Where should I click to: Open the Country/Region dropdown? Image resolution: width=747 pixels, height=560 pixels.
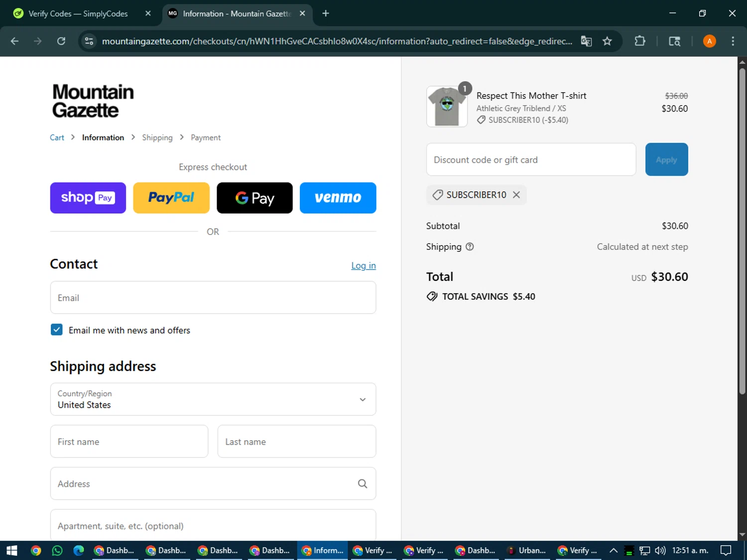(x=213, y=399)
